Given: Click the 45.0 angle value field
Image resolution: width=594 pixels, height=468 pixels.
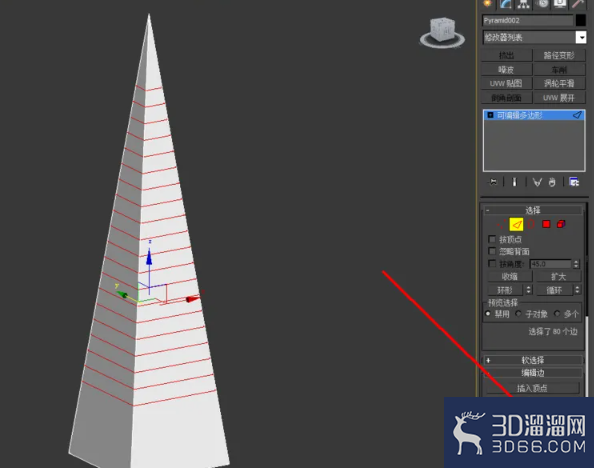Looking at the screenshot, I should (550, 264).
